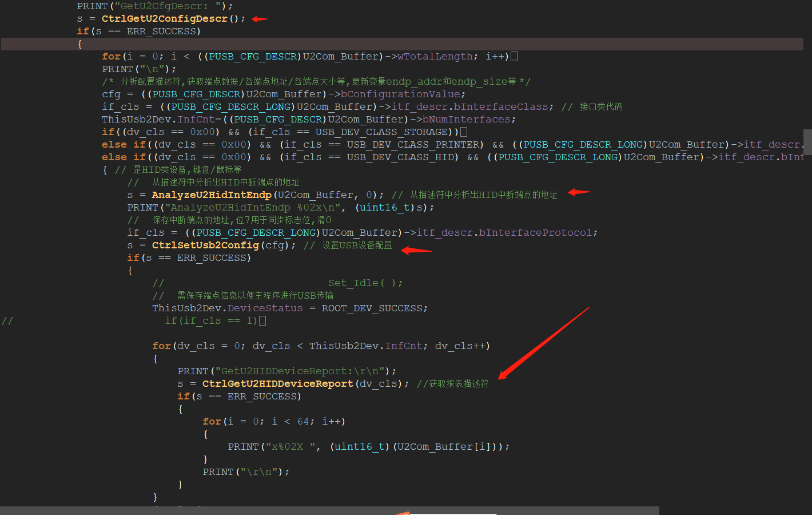The width and height of the screenshot is (812, 515).
Task: Click the "AnalyzeU2HidIntEndp %02x\n" string
Action: 253,207
